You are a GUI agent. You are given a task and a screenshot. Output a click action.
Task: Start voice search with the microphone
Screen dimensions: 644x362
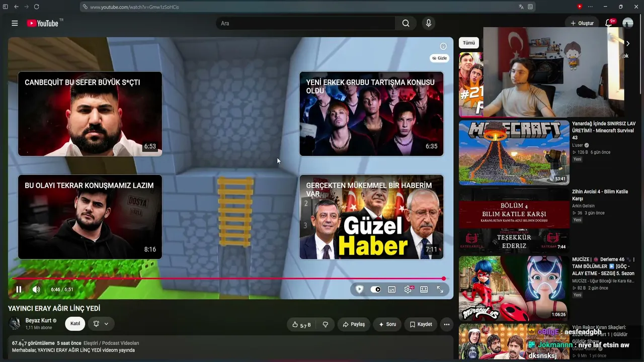pyautogui.click(x=429, y=23)
